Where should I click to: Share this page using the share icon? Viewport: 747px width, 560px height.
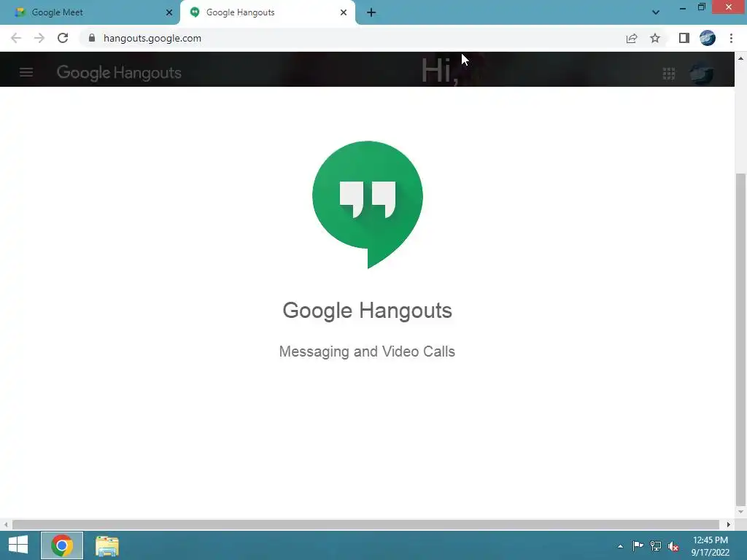pyautogui.click(x=632, y=38)
